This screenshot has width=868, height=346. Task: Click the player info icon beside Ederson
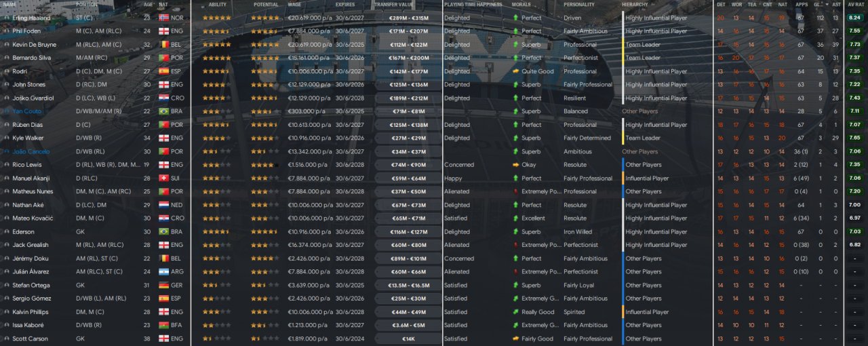point(6,232)
